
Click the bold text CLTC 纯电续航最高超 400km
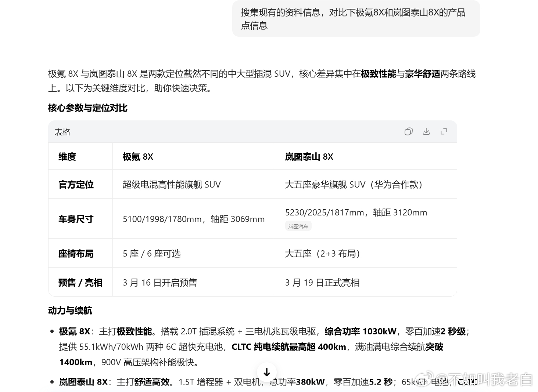point(289,347)
